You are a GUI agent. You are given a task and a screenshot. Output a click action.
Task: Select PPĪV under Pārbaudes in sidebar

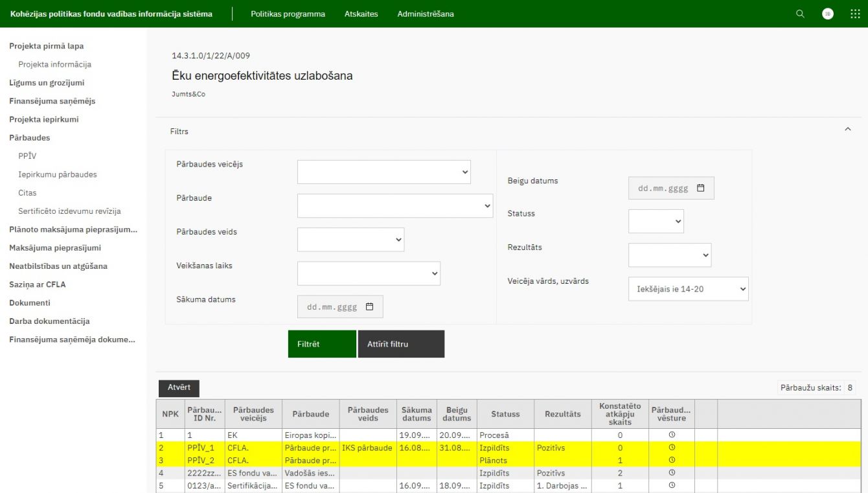click(28, 156)
